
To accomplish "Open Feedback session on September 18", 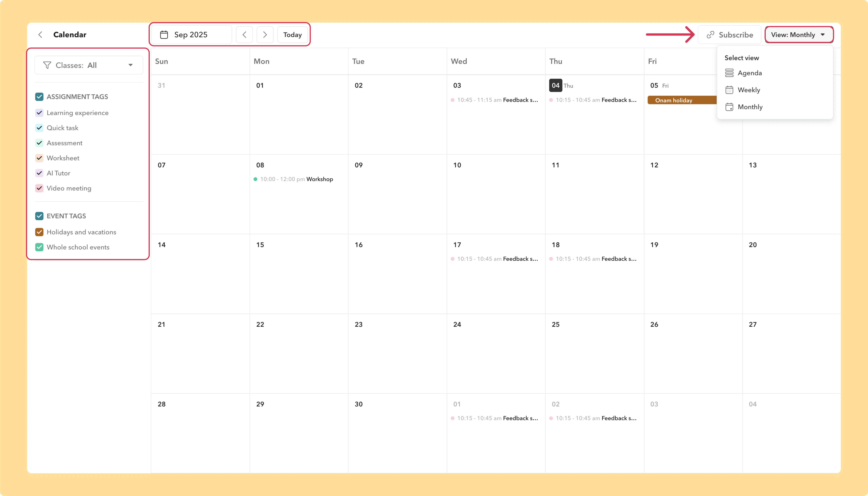I will coord(593,259).
